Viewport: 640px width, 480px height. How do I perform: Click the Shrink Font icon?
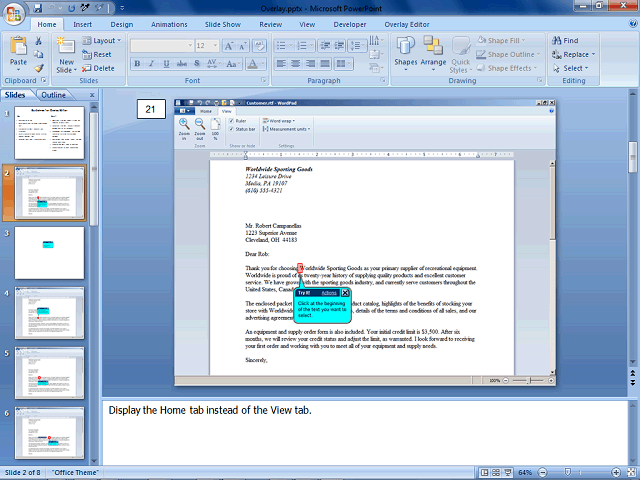243,46
